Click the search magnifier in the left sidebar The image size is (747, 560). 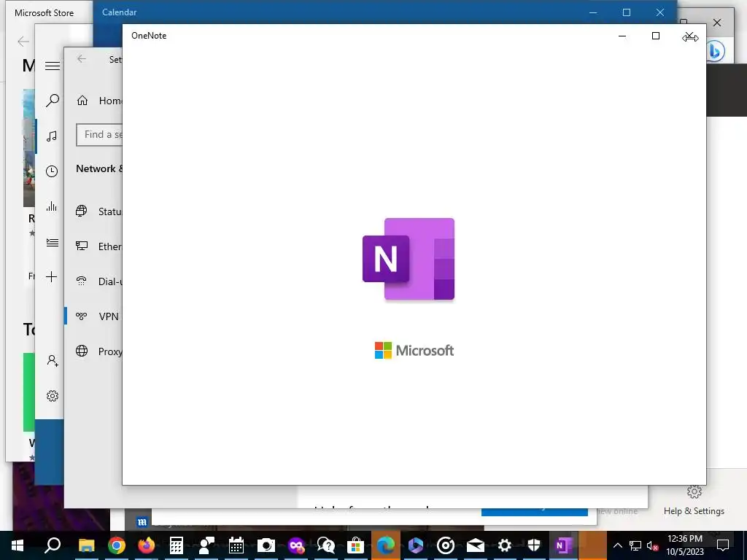53,101
